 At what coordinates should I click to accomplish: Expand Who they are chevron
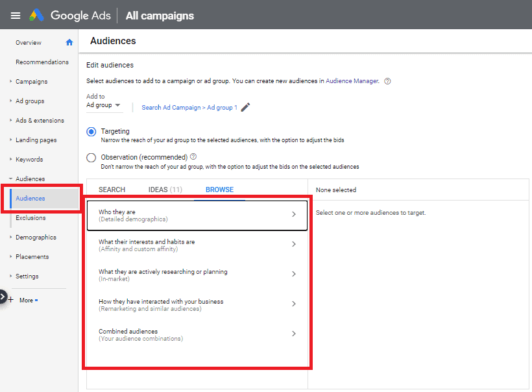tap(294, 214)
